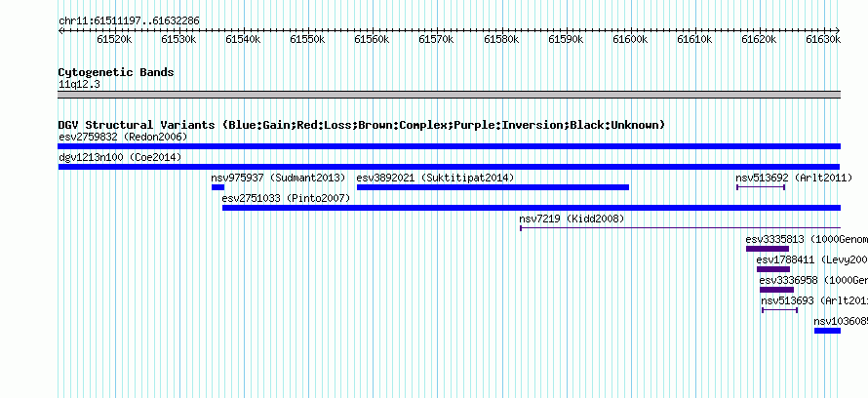Click the 61570k ruler label
The image size is (868, 398).
pyautogui.click(x=437, y=39)
